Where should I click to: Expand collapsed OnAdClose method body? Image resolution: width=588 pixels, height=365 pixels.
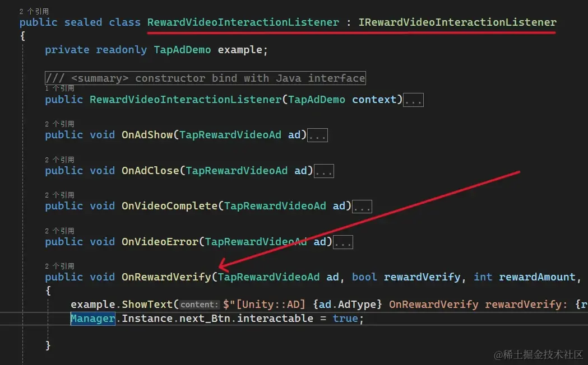click(x=323, y=171)
